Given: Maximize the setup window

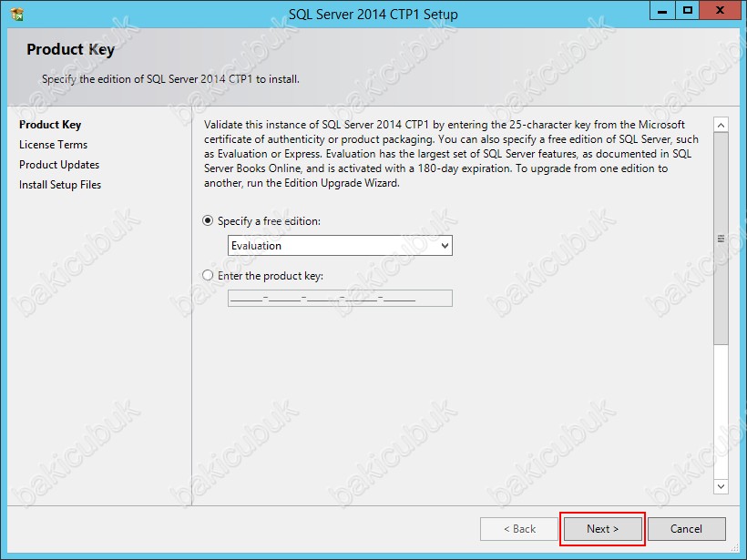Looking at the screenshot, I should [x=688, y=11].
